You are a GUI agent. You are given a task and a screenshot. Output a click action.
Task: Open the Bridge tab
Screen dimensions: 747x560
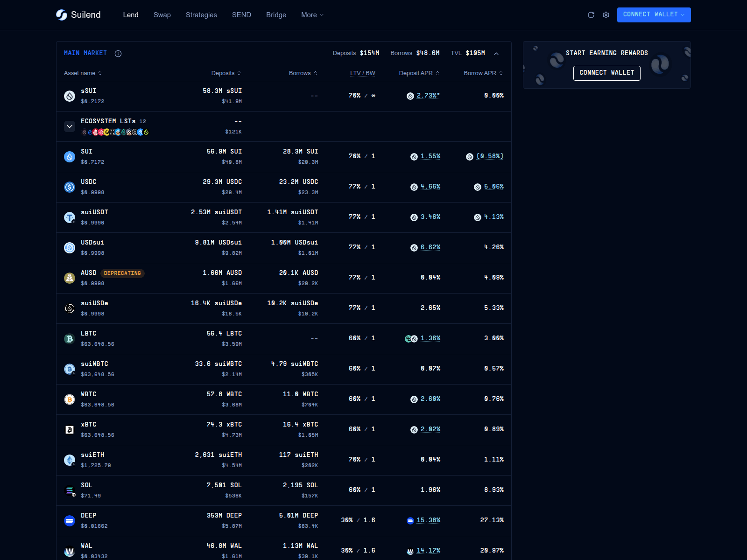pyautogui.click(x=276, y=15)
